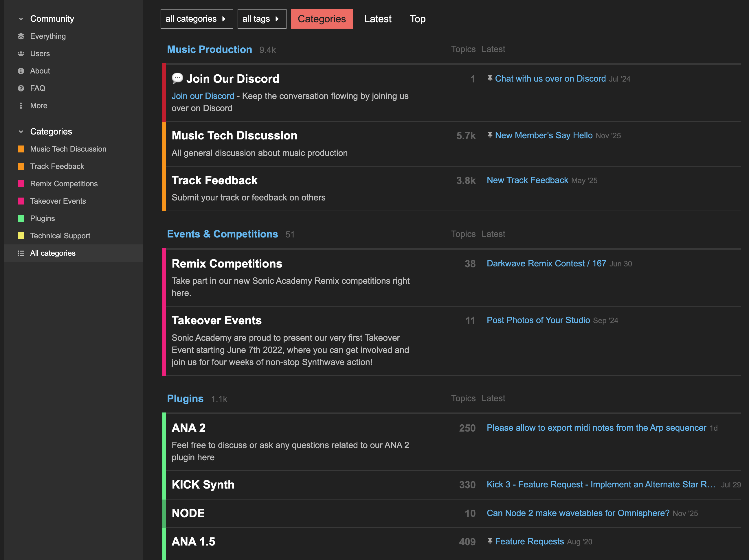749x560 pixels.
Task: Click the All categories list icon
Action: [21, 253]
